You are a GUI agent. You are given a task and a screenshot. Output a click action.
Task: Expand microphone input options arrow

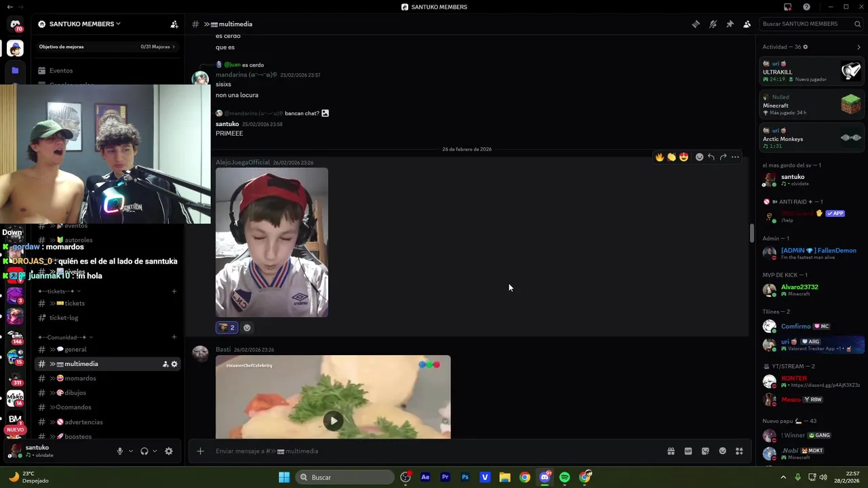point(130,451)
